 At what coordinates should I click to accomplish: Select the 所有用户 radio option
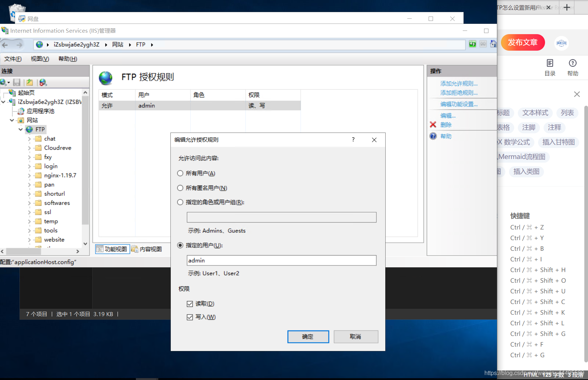tap(180, 173)
